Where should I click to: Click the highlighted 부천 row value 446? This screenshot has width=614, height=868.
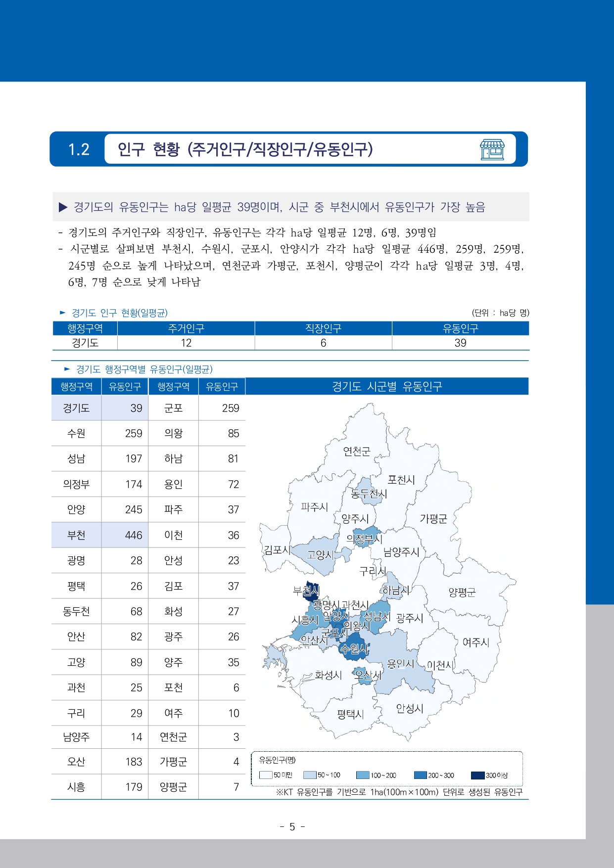point(134,535)
